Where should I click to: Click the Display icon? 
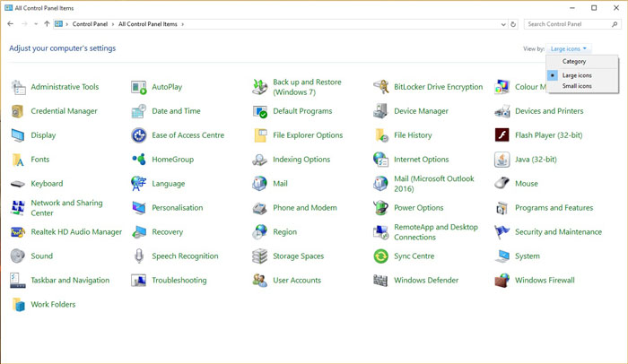18,135
